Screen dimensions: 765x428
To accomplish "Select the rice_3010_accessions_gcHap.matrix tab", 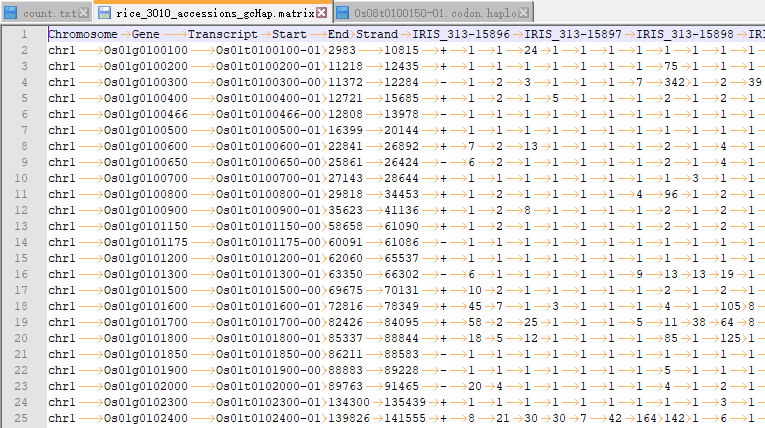I will point(213,13).
